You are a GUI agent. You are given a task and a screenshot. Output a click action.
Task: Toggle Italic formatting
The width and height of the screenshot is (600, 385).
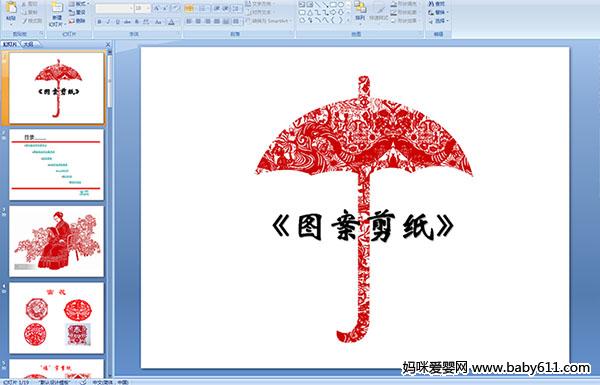point(108,22)
